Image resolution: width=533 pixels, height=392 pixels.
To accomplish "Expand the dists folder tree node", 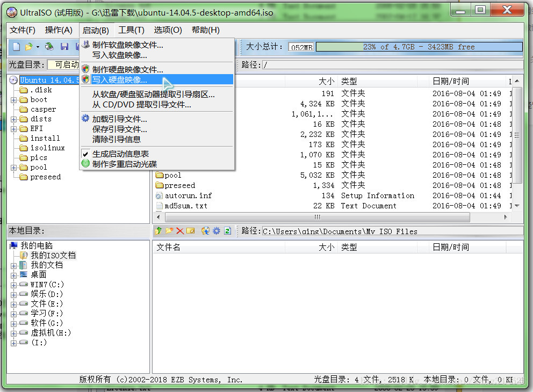I will tap(13, 119).
